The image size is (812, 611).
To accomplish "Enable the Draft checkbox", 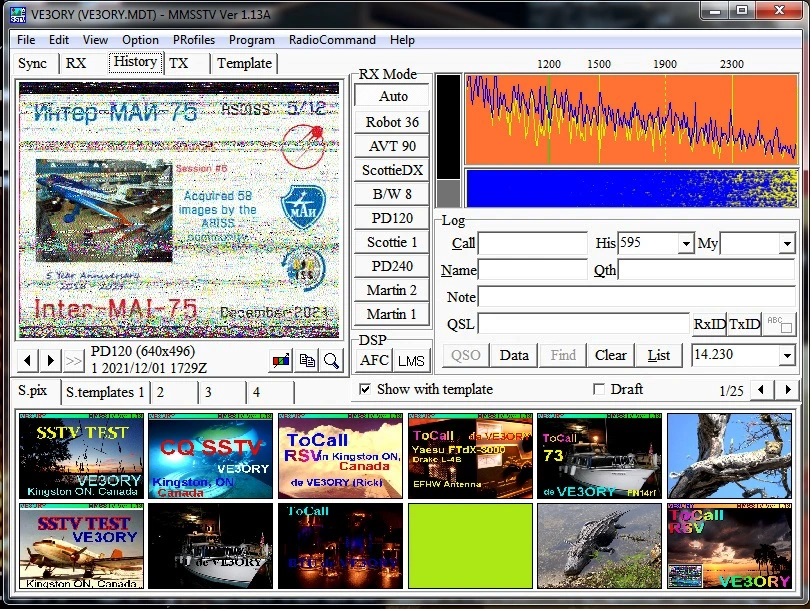I will click(600, 389).
